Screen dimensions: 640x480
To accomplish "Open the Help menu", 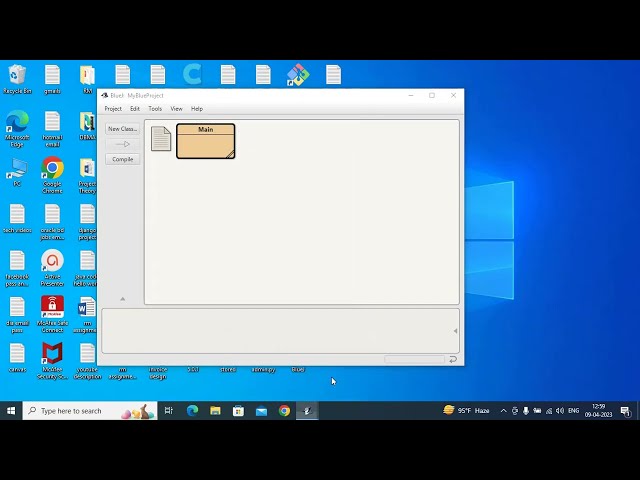I will coord(197,109).
